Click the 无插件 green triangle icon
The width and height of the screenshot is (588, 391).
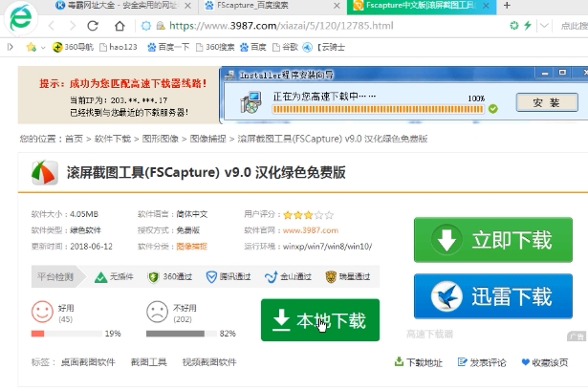point(101,277)
